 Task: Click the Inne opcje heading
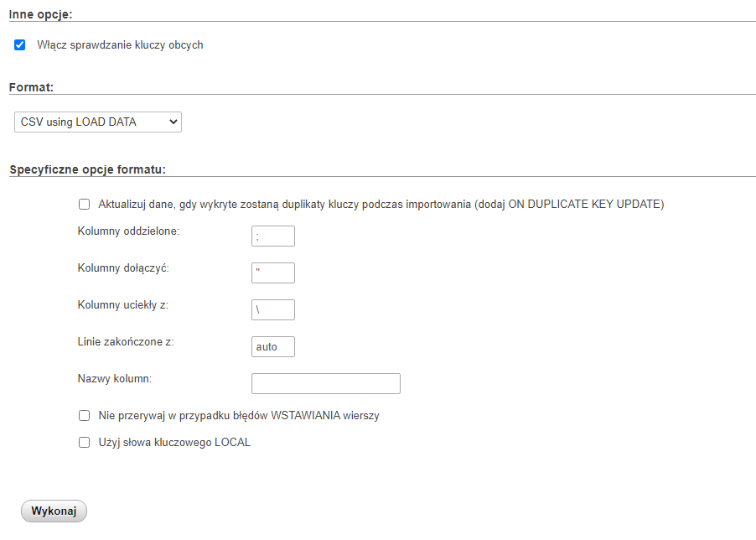40,14
